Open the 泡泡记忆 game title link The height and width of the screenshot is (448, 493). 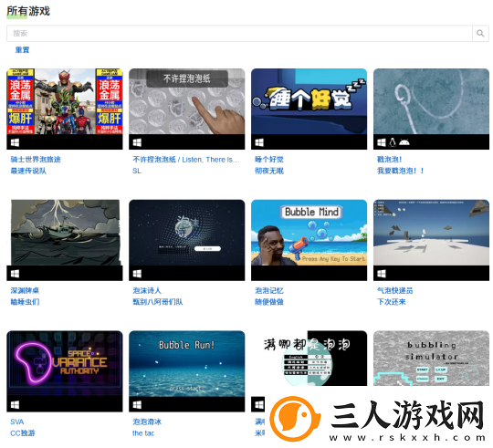(x=269, y=290)
